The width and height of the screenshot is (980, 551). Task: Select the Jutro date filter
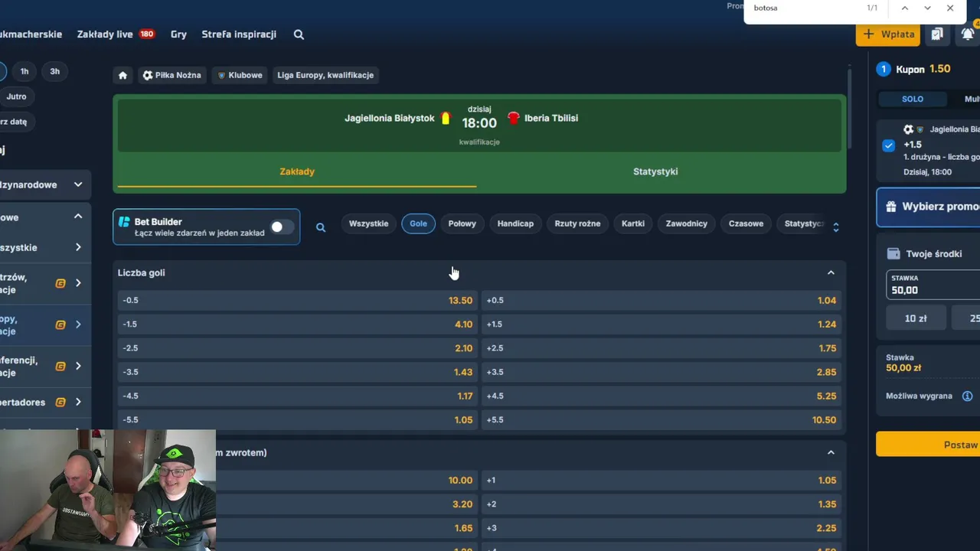16,96
